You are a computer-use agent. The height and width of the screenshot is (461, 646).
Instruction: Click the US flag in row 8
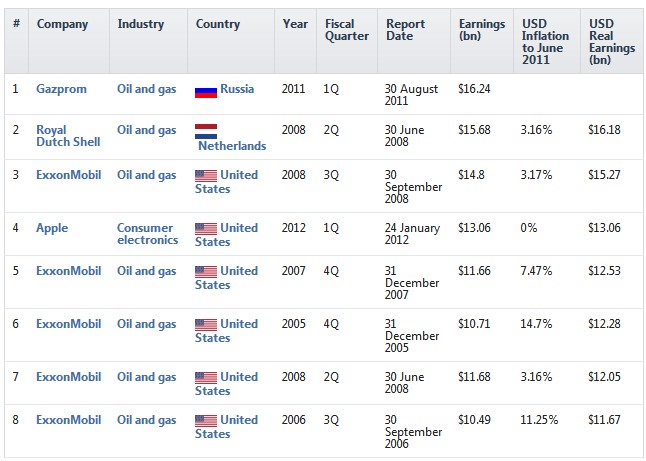[x=205, y=421]
